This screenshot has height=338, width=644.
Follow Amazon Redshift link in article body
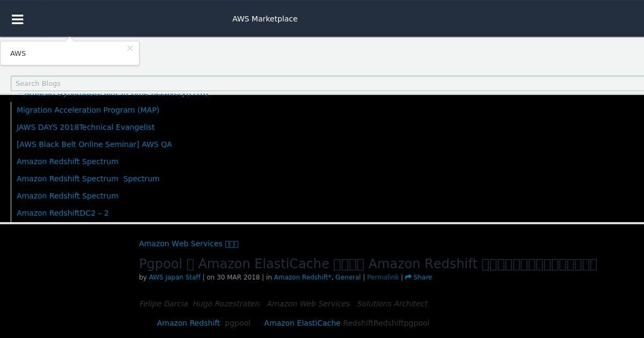pos(188,323)
